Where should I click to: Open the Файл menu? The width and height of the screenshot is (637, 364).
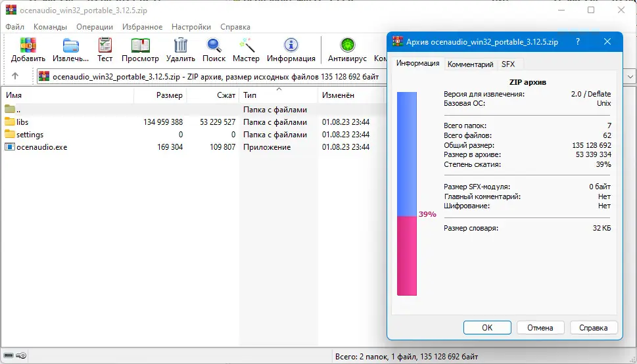(15, 27)
